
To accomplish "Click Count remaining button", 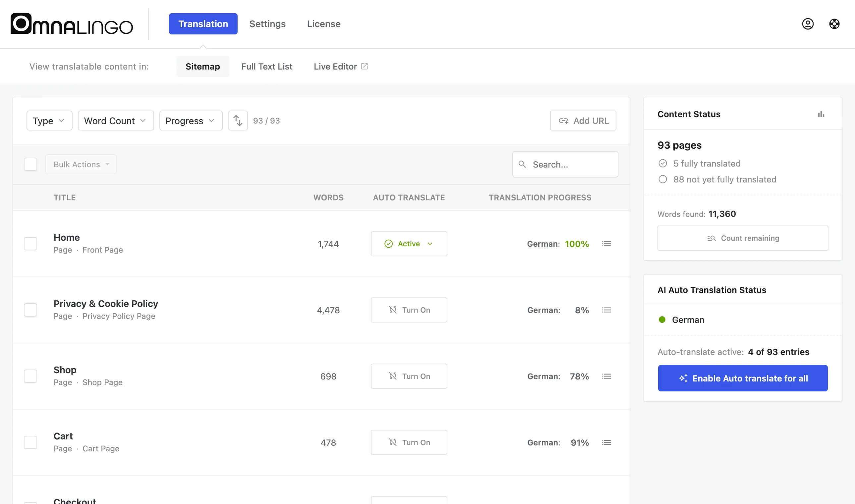I will point(743,238).
